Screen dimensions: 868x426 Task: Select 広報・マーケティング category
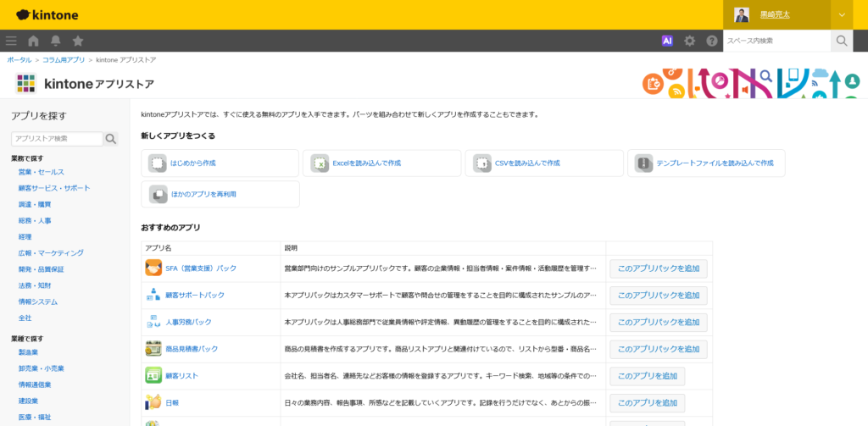point(51,253)
